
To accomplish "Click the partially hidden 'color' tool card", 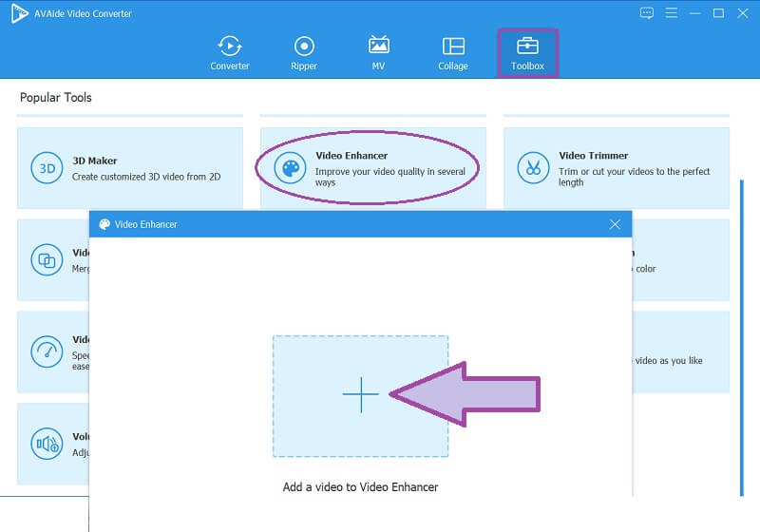I will coord(681,259).
